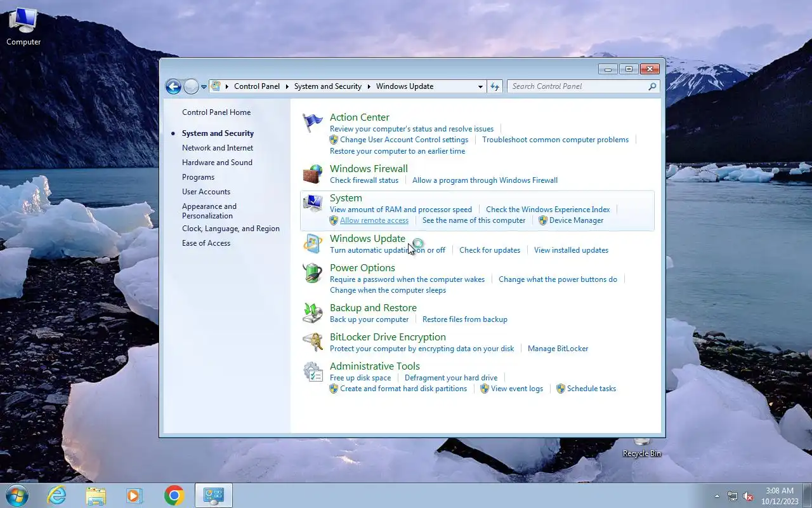Viewport: 812px width, 508px height.
Task: Open Clock, Language, and Region category
Action: (231, 229)
